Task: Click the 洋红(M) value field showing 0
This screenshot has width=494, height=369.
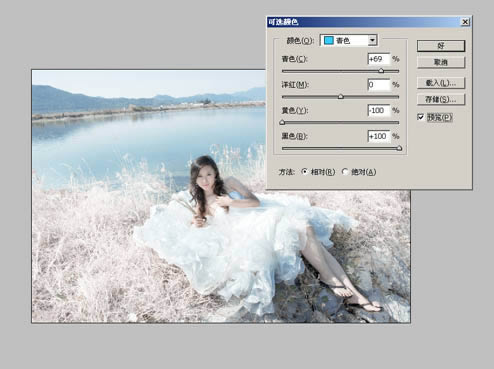Action: (379, 85)
